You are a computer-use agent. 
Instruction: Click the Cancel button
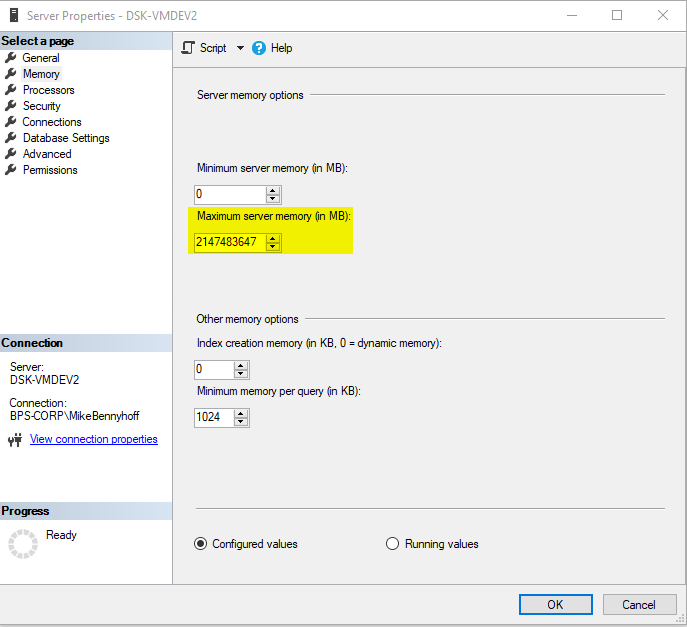pyautogui.click(x=639, y=605)
